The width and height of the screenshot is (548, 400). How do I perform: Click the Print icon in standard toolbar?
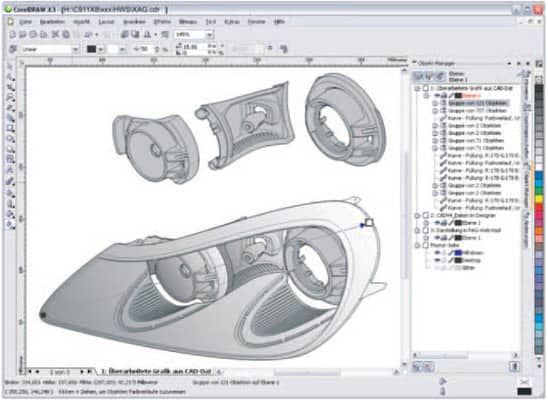point(43,34)
